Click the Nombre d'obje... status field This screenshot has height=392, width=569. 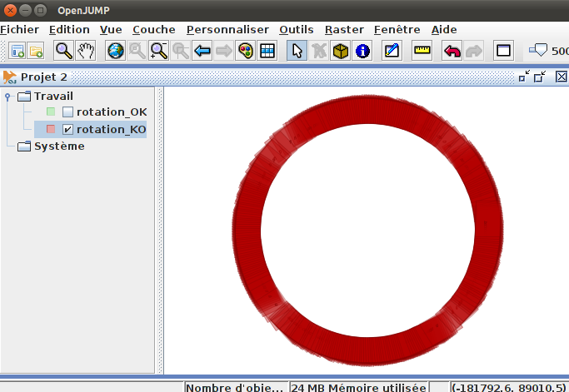(x=237, y=387)
